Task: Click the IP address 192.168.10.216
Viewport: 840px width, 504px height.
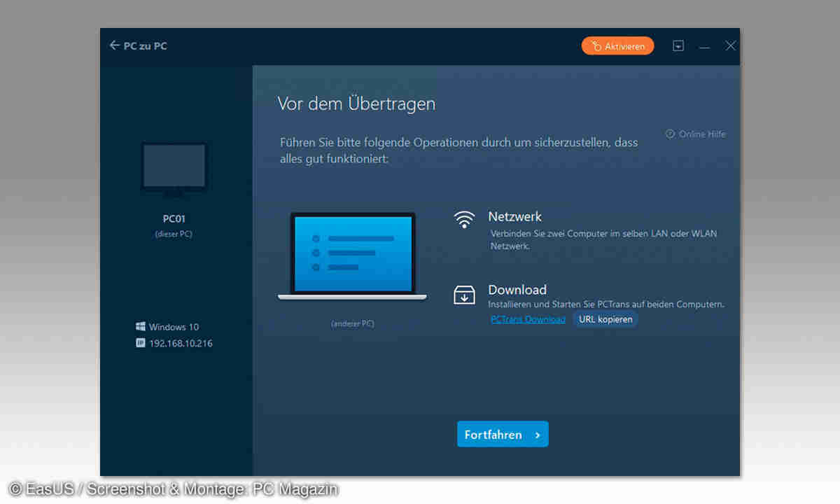Action: coord(181,344)
